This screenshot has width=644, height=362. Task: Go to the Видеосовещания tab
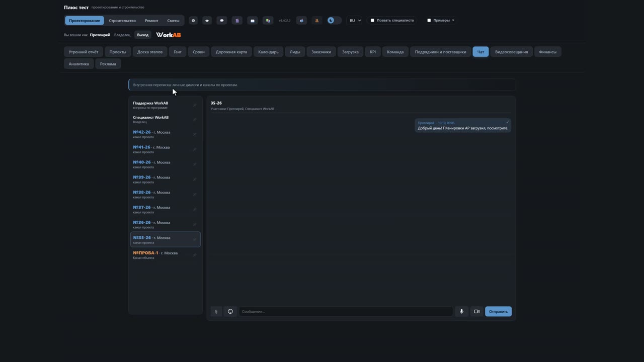coord(512,52)
